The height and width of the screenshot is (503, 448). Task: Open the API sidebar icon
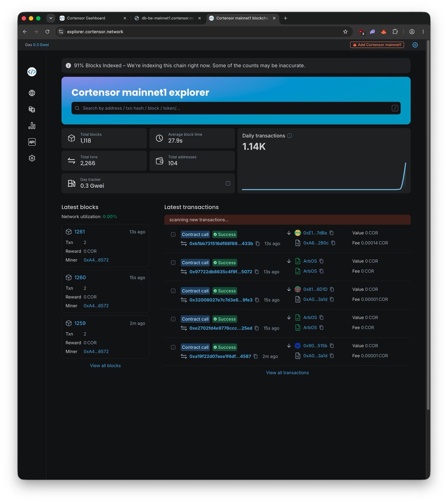point(32,142)
